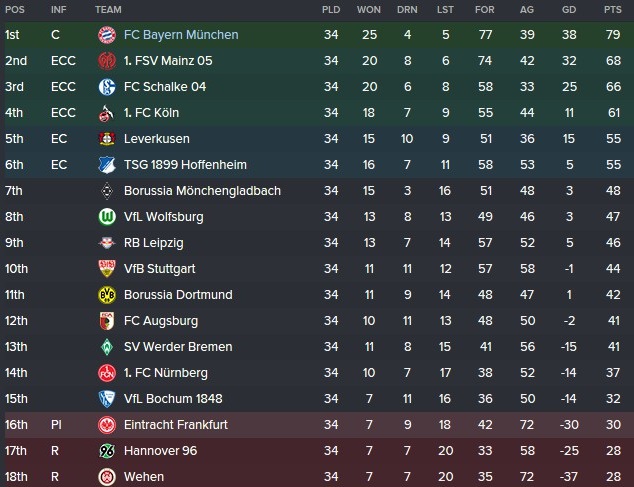Click the FC Bayern München club crest

pos(107,35)
